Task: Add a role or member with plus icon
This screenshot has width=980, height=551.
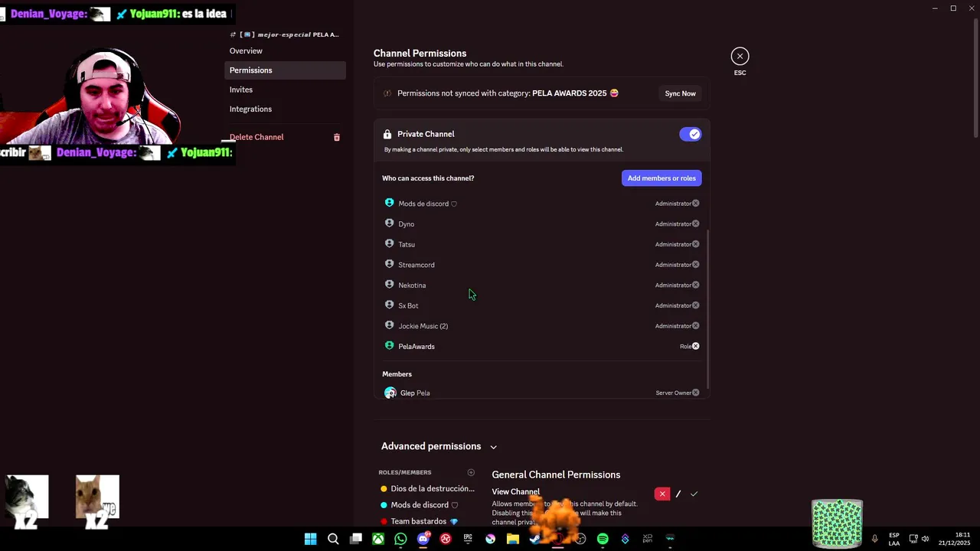Action: 471,472
